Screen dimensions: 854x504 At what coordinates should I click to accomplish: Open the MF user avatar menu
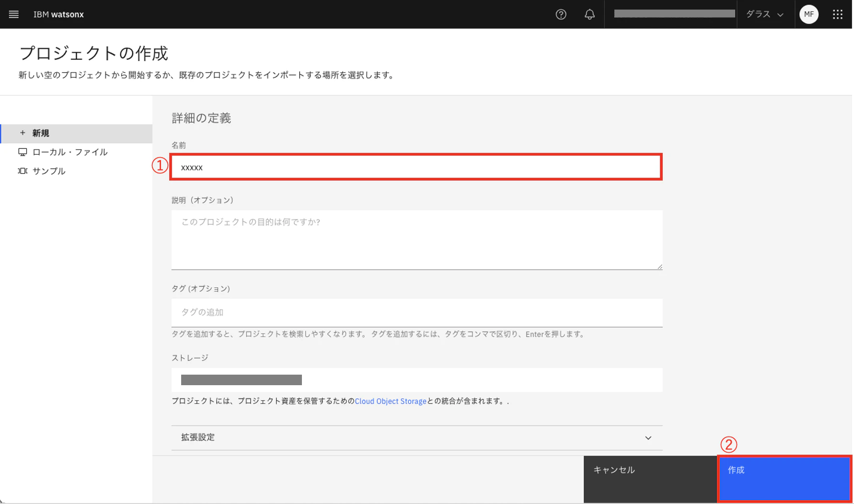pos(809,14)
